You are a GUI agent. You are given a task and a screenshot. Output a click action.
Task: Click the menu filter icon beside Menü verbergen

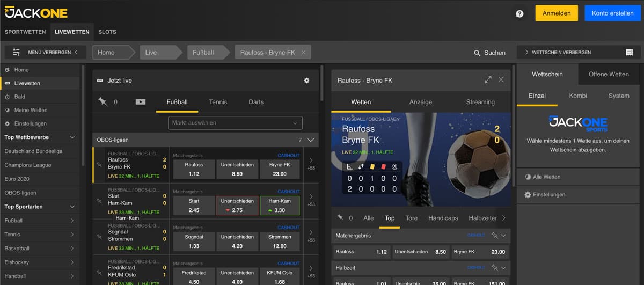point(16,52)
